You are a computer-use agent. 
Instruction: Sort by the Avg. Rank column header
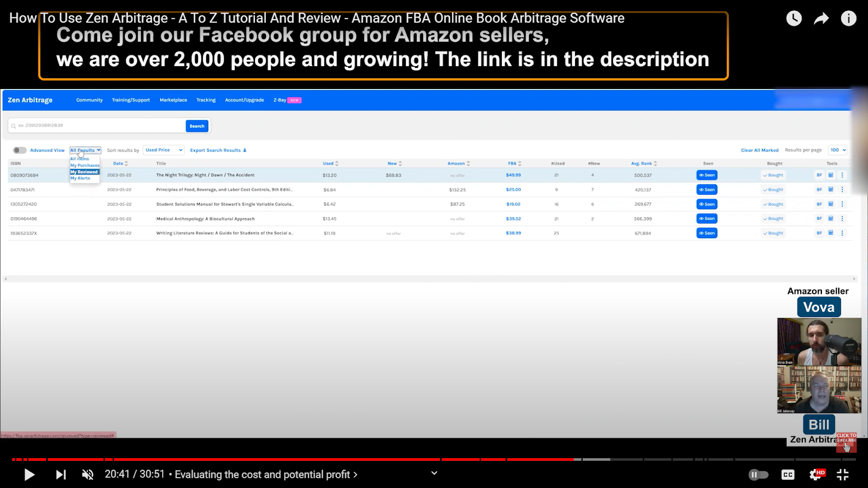[644, 163]
